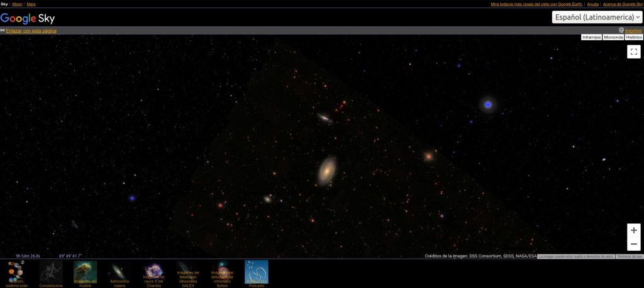This screenshot has height=288, width=644.
Task: Switch to the Moon tab
Action: pos(17,4)
